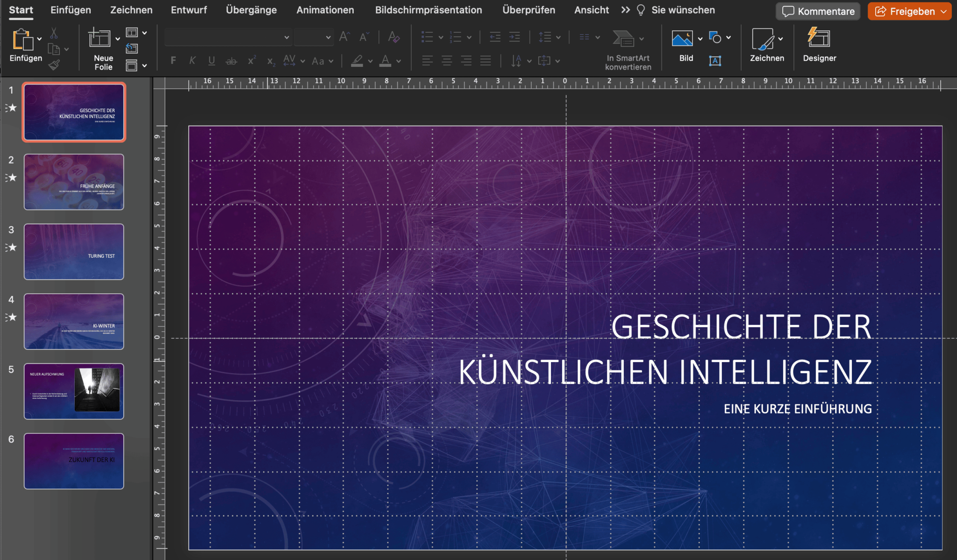The width and height of the screenshot is (957, 560).
Task: Open the font size combo box
Action: [x=314, y=37]
